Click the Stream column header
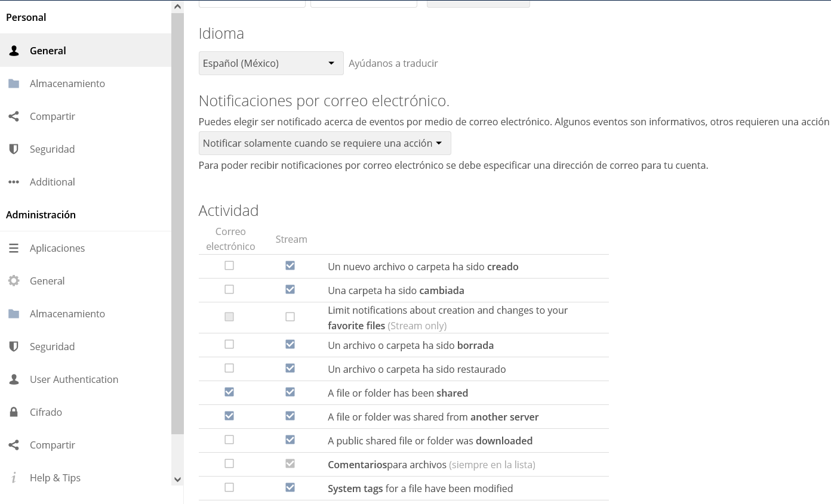The image size is (831, 504). 291,239
